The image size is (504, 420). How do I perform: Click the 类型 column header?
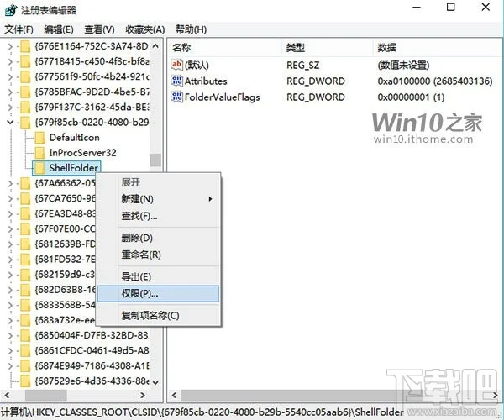(x=296, y=46)
